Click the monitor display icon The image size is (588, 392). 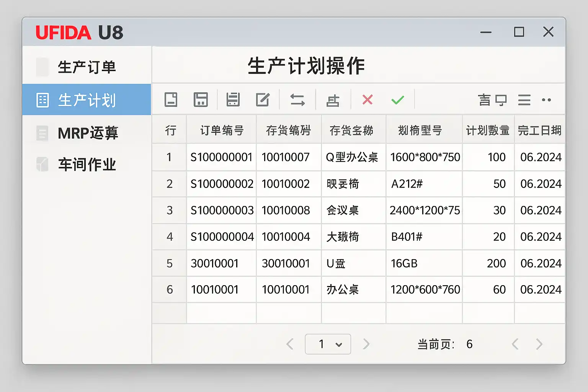[x=501, y=100]
